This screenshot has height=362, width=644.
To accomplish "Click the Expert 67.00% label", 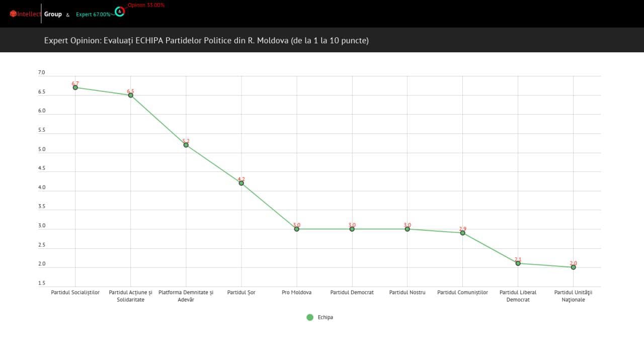I will pyautogui.click(x=93, y=15).
